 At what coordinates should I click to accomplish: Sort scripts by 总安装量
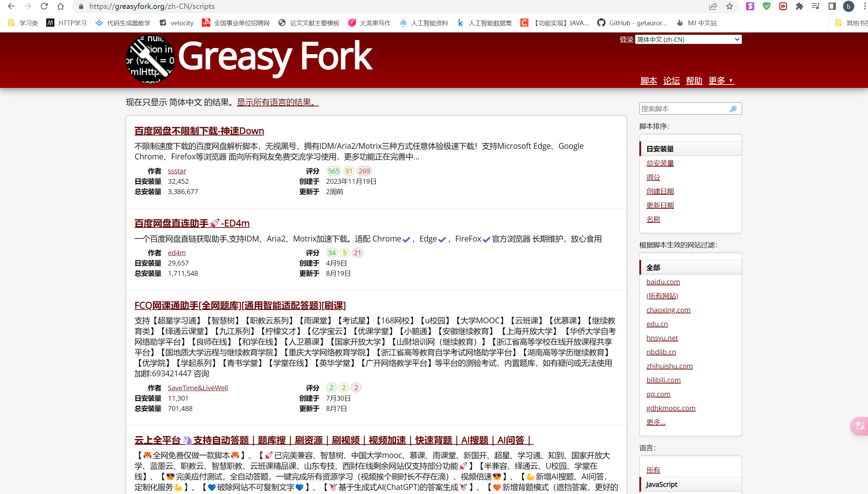click(660, 163)
